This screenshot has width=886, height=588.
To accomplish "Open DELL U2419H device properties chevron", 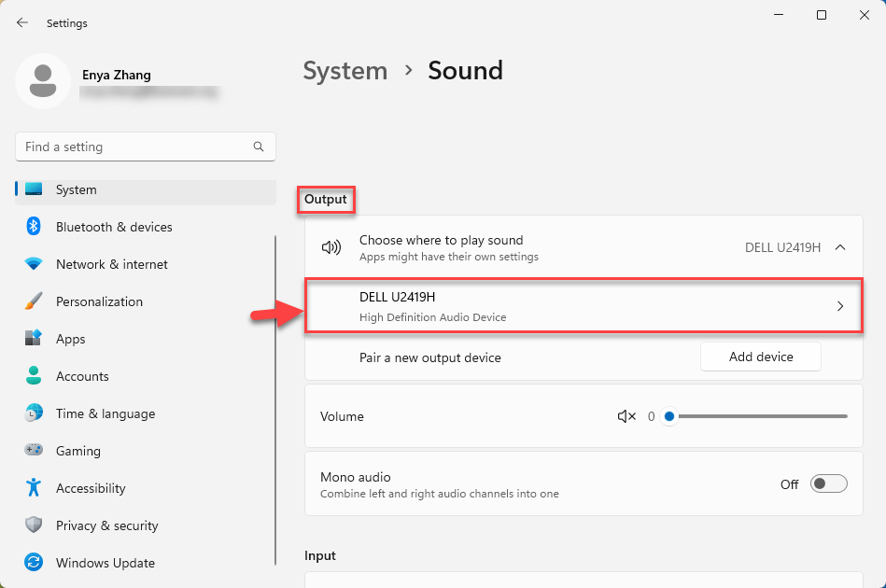I will (x=839, y=306).
